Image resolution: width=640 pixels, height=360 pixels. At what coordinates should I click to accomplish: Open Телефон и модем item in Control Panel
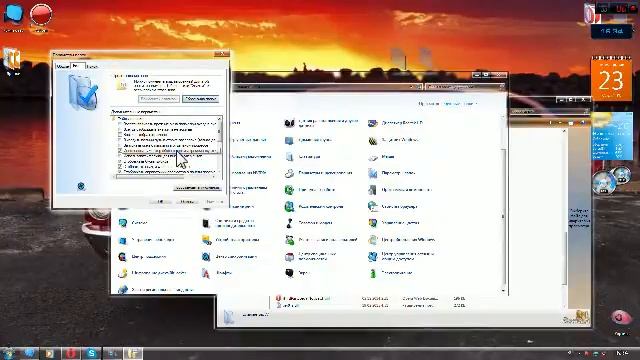tap(308, 223)
